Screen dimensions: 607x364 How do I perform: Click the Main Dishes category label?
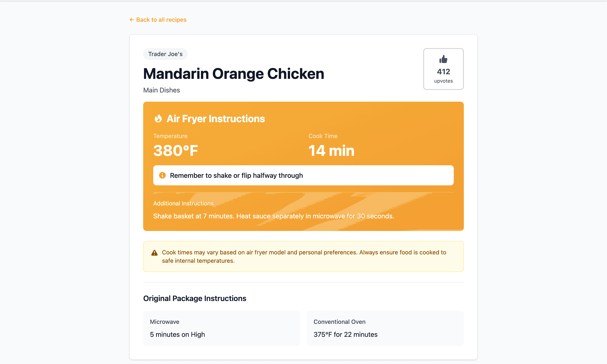click(x=161, y=90)
